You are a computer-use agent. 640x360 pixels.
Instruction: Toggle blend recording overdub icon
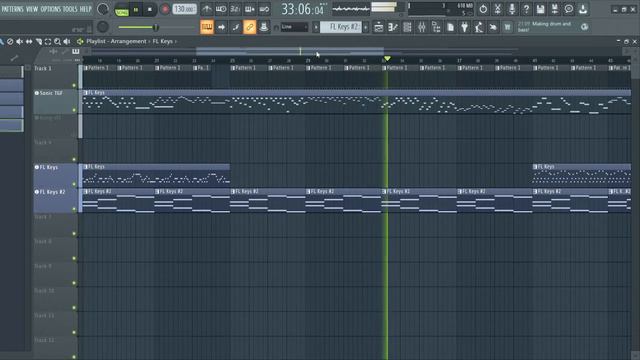click(x=249, y=9)
